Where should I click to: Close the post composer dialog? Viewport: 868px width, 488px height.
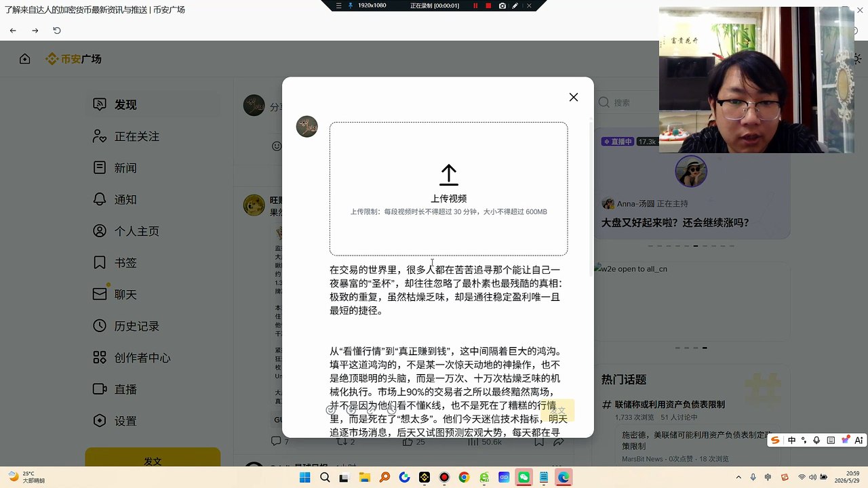[x=574, y=98]
